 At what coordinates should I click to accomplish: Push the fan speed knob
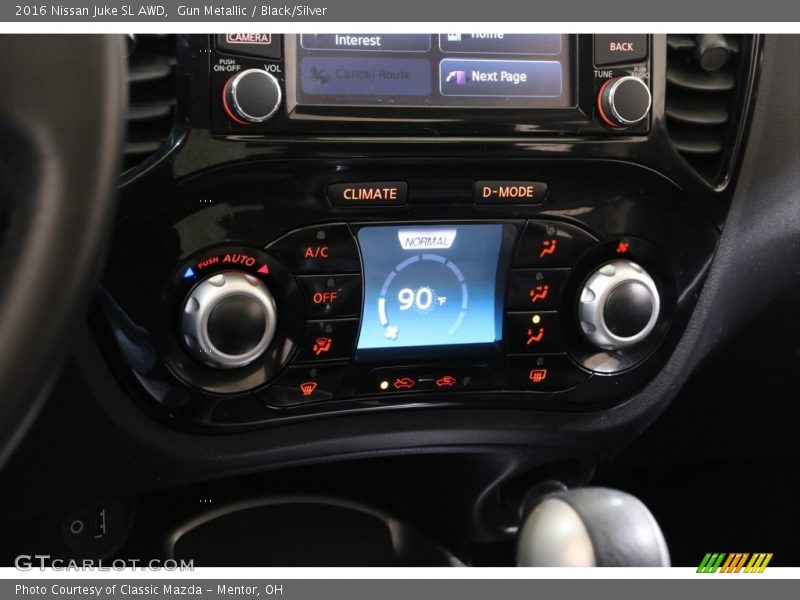click(619, 306)
